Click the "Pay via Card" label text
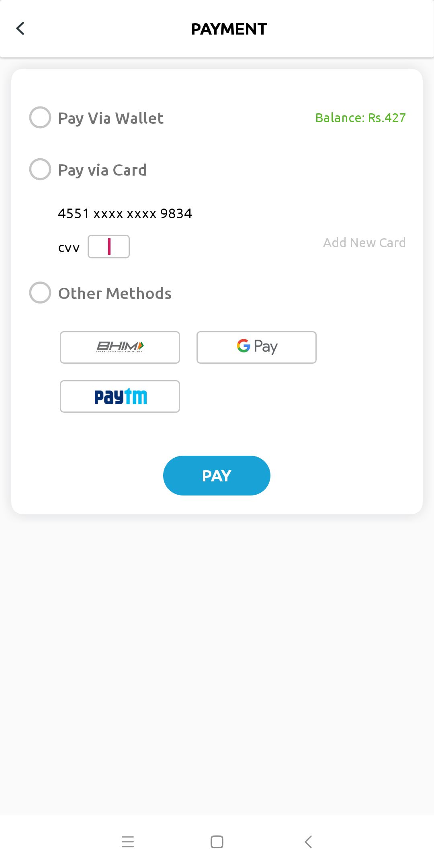 tap(102, 170)
